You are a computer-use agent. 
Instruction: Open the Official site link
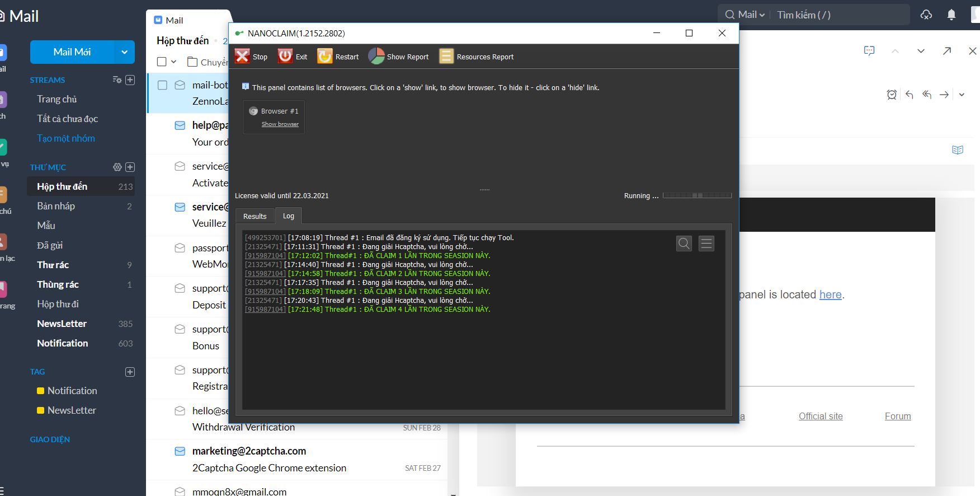(820, 416)
